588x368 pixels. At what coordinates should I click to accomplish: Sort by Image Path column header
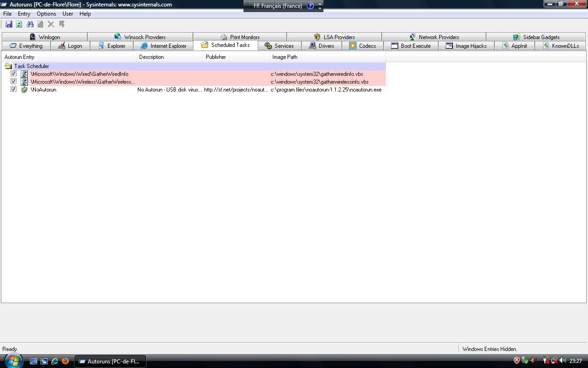[328, 57]
